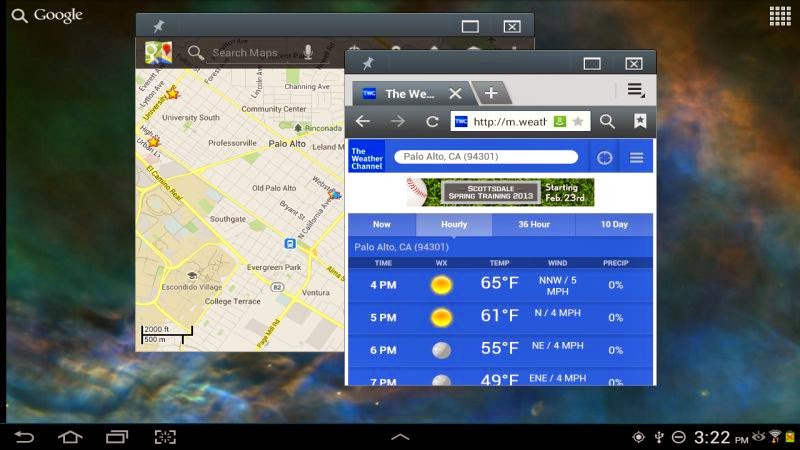Open Scottsdale Spring Training 2013 ad
The image size is (800, 450).
click(x=501, y=192)
